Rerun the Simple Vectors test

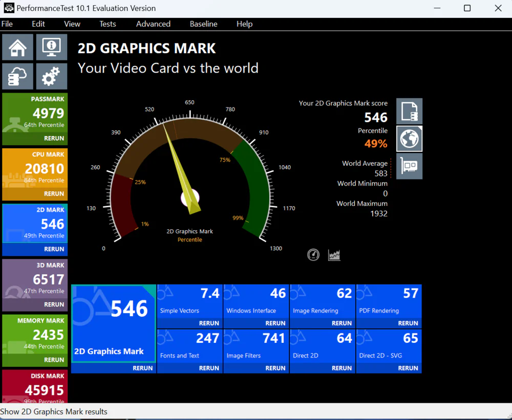pyautogui.click(x=209, y=323)
